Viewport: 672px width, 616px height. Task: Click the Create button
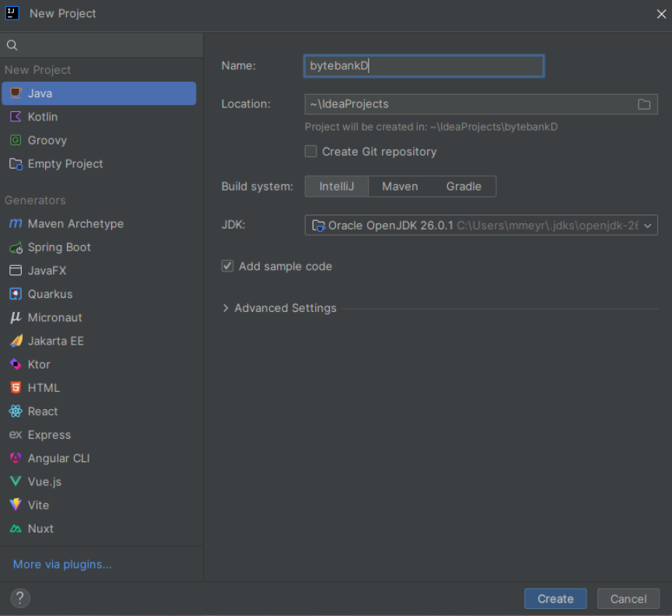tap(555, 599)
